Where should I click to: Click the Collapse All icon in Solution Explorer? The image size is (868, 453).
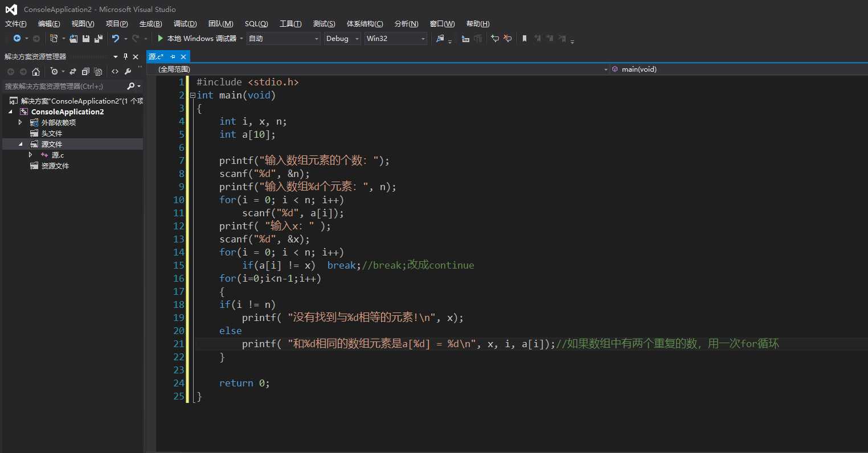pos(85,72)
